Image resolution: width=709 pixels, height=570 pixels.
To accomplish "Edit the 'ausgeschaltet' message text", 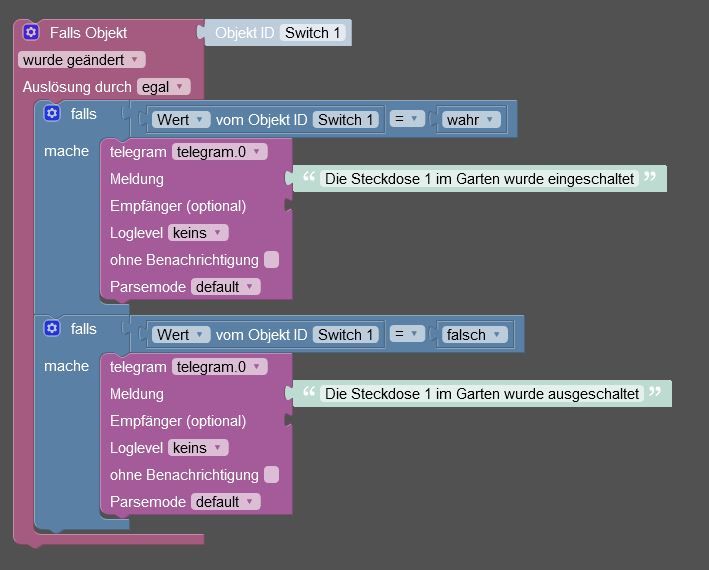I will [482, 394].
